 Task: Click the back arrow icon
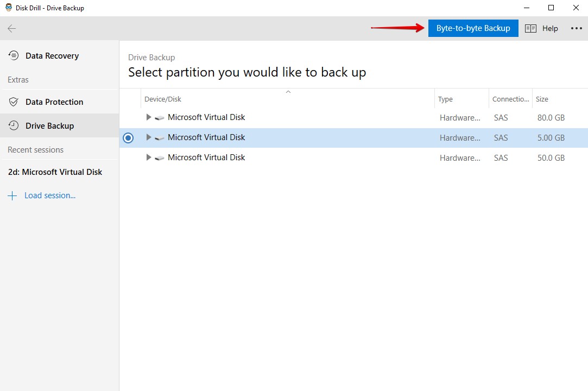tap(11, 29)
